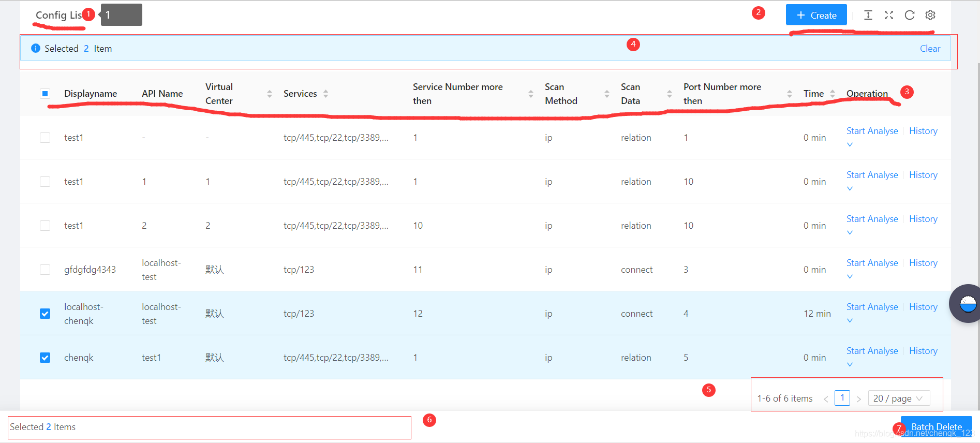Sort by Scan Method column
980x443 pixels.
coord(607,94)
